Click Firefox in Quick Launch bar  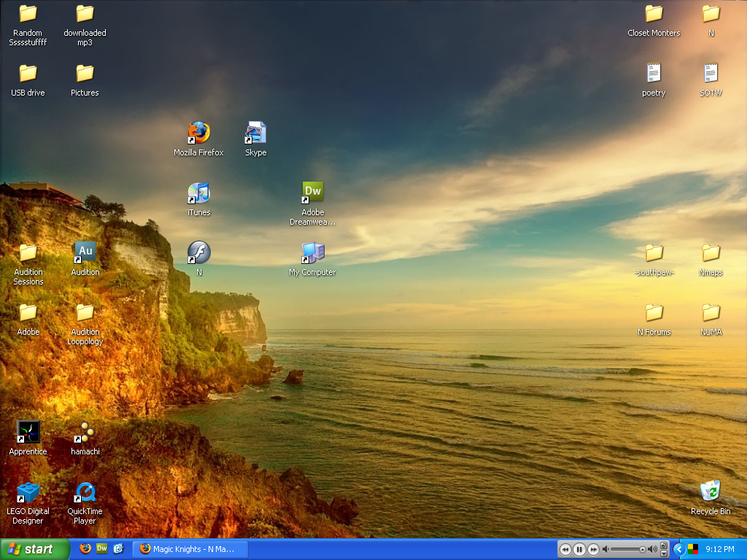(x=85, y=548)
